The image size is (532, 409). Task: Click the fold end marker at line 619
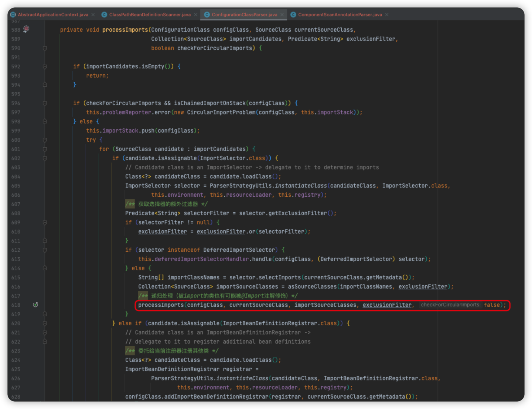click(45, 314)
